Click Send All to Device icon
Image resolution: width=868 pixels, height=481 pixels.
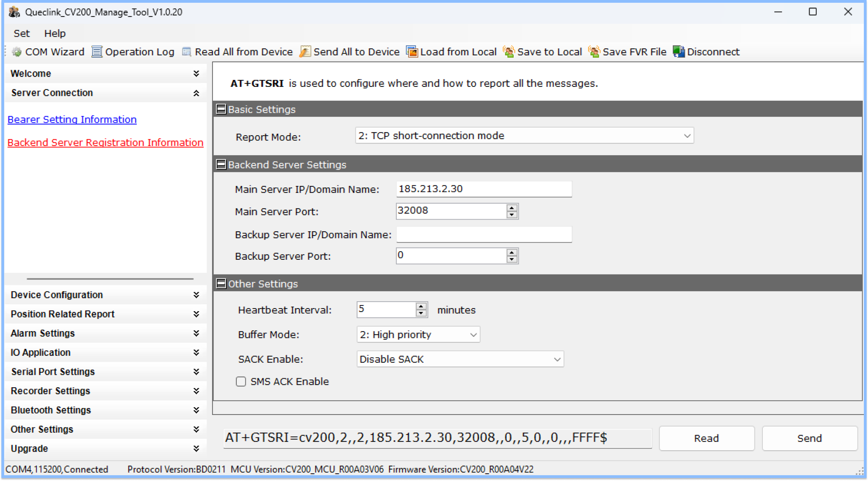coord(305,52)
